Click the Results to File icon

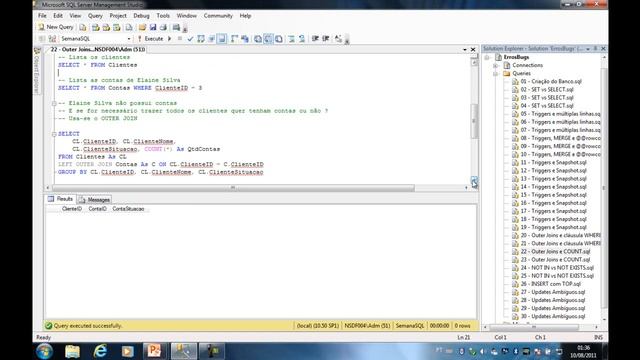(279, 39)
